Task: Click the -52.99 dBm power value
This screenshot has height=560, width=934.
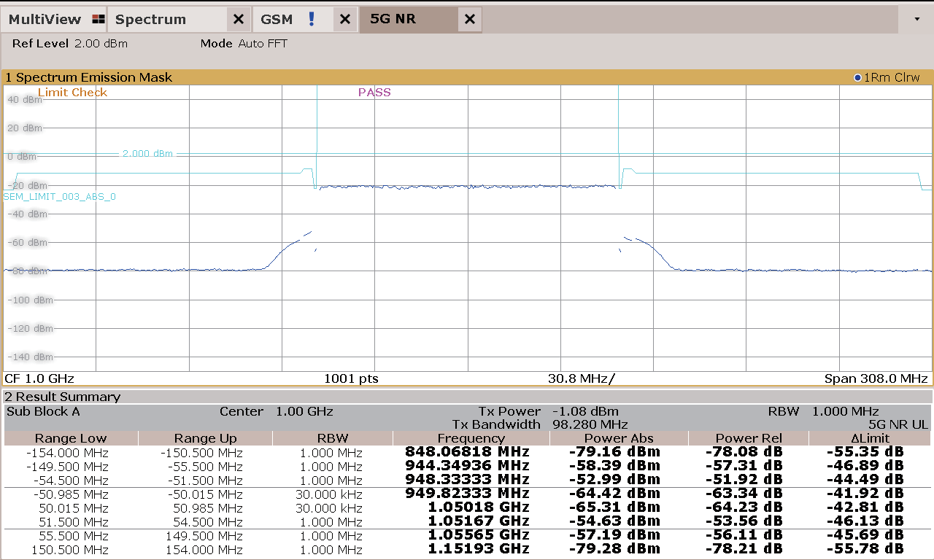Action: [614, 479]
